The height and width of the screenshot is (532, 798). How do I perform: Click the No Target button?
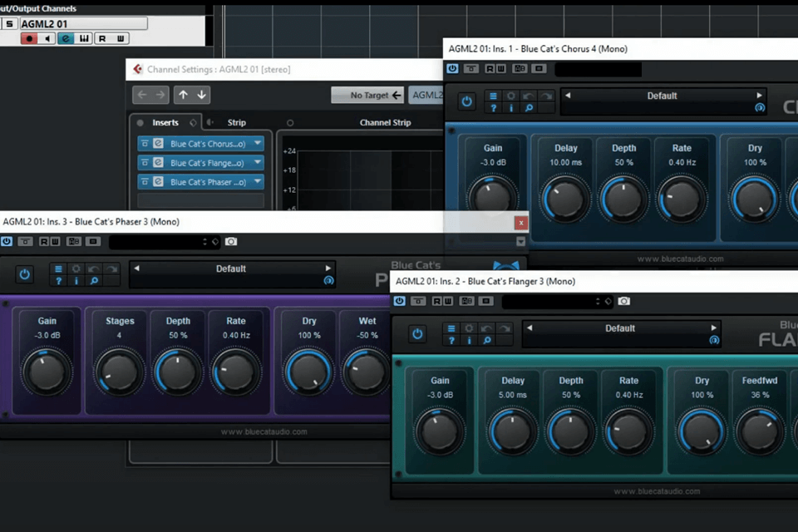(367, 95)
